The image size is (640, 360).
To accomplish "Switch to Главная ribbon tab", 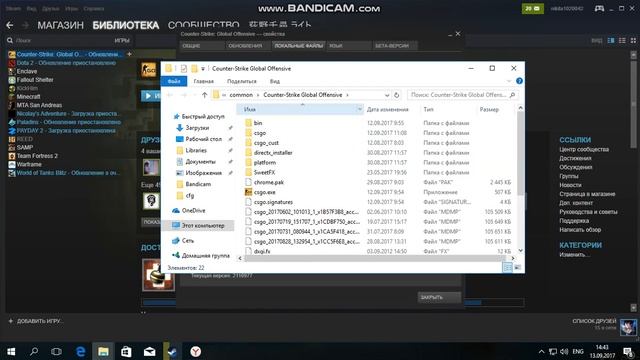I will [204, 81].
